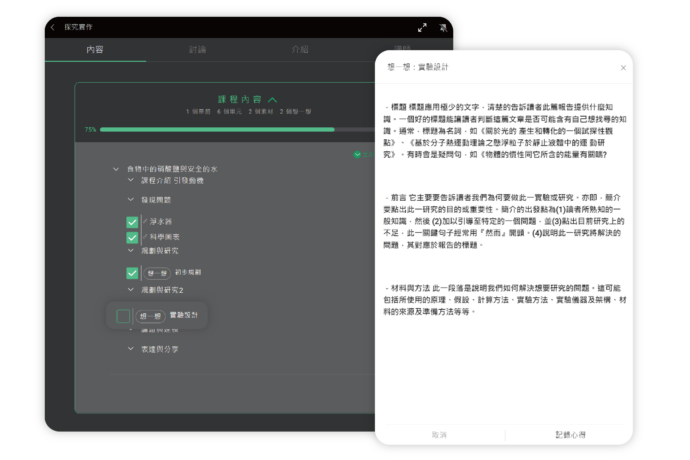Click the pin icon in the top bar
The image size is (690, 460).
click(x=443, y=27)
